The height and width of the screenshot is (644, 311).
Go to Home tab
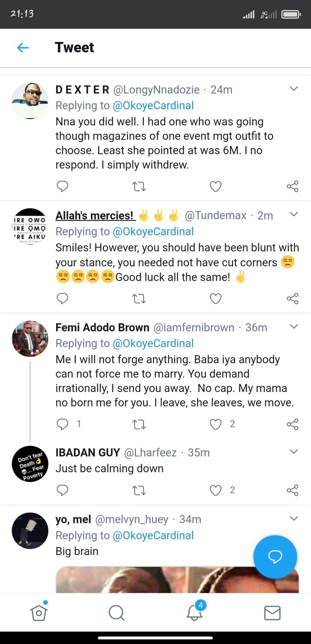click(x=39, y=613)
